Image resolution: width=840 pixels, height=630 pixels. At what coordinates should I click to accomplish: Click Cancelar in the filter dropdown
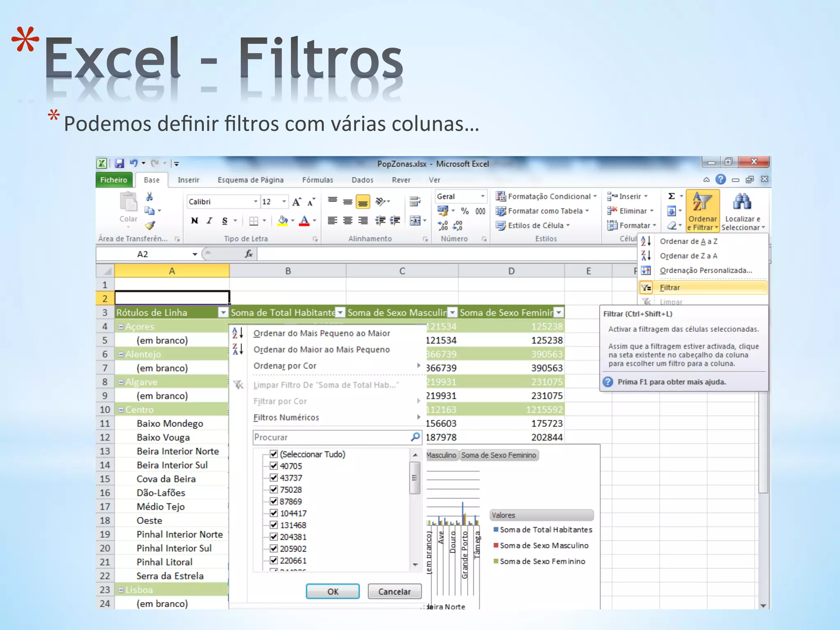click(394, 591)
